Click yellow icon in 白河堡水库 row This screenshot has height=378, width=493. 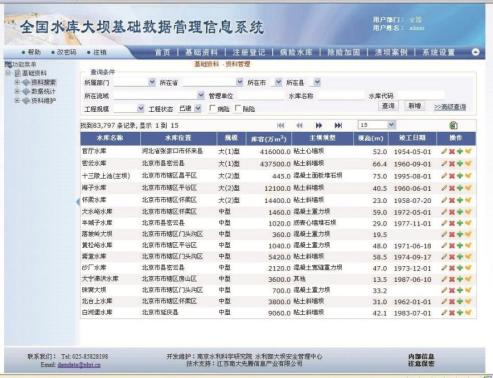point(468,313)
